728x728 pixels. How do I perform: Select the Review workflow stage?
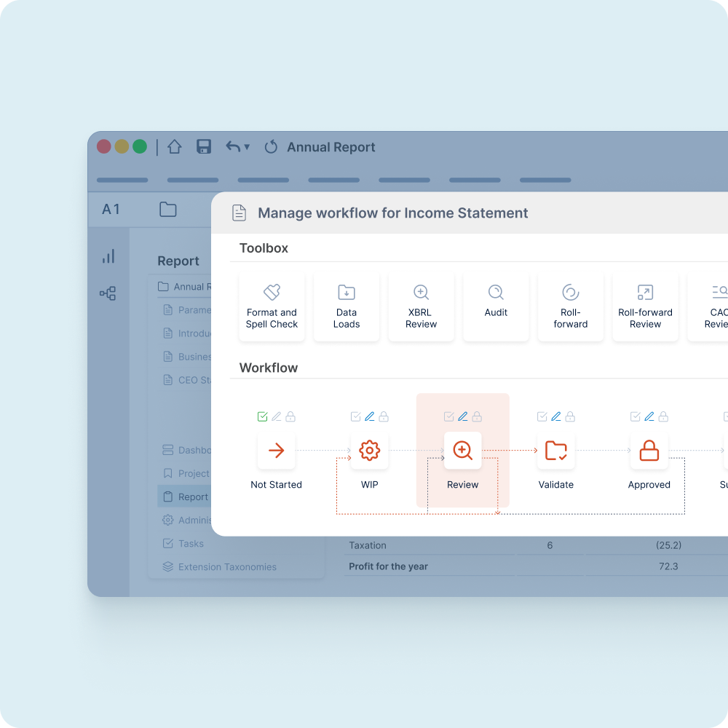click(462, 451)
